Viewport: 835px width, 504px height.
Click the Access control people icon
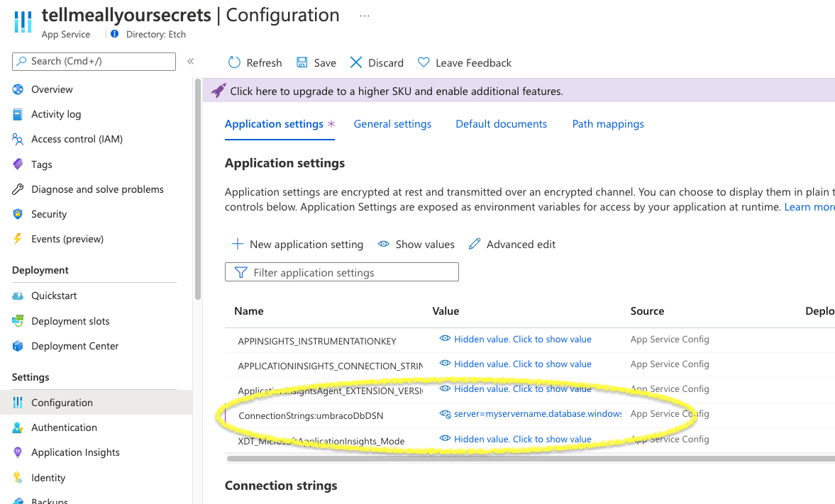pos(18,140)
